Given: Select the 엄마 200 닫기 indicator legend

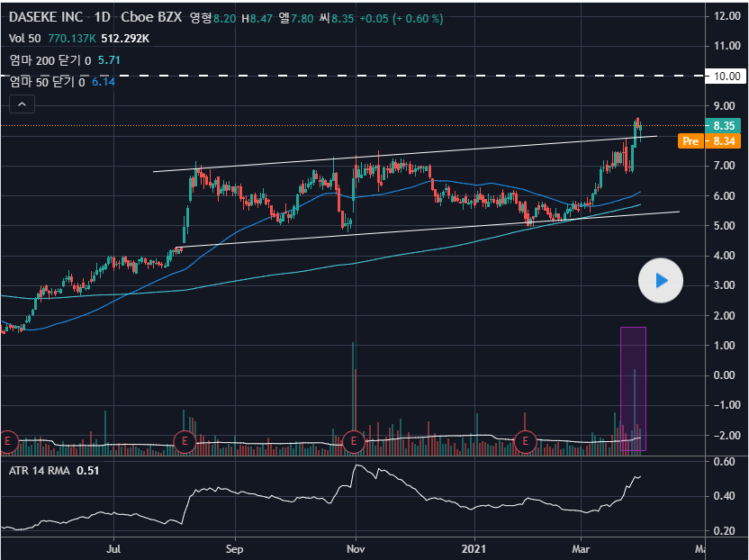Looking at the screenshot, I should tap(46, 59).
